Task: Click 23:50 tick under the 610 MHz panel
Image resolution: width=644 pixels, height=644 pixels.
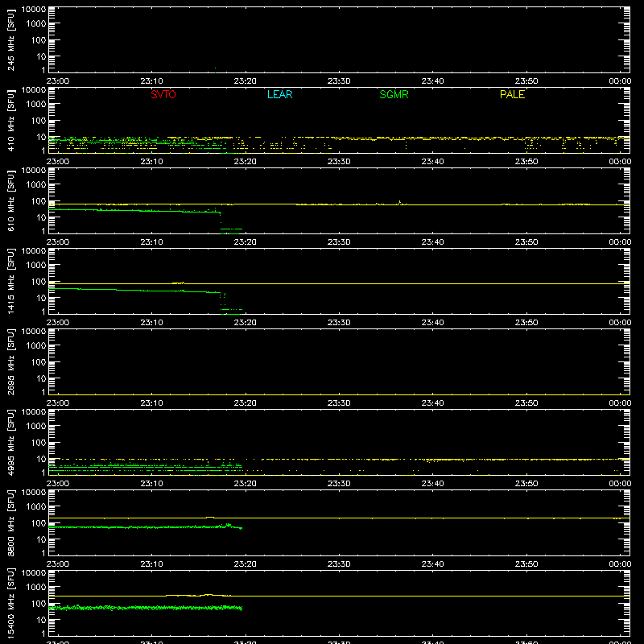Action: (526, 242)
